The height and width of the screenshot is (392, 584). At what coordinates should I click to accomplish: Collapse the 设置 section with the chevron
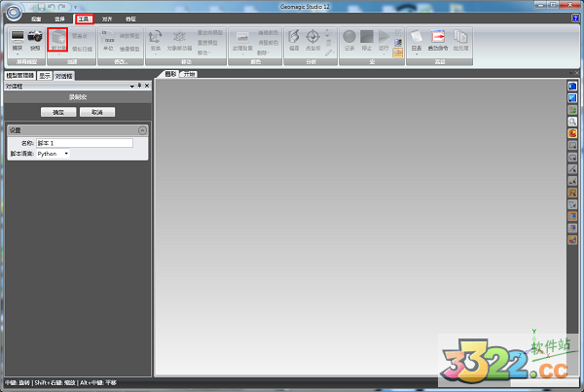[x=142, y=129]
